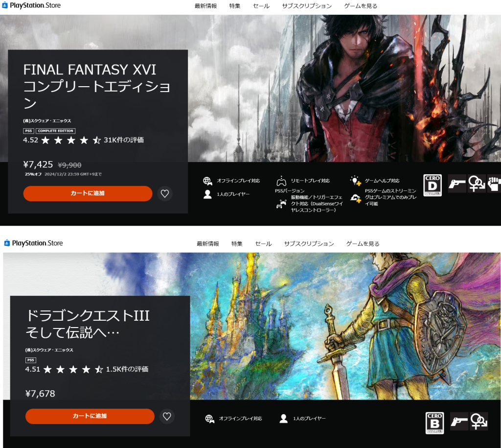The image size is (501, 448).
Task: Click gun content icon beside CERO D
Action: point(457,184)
